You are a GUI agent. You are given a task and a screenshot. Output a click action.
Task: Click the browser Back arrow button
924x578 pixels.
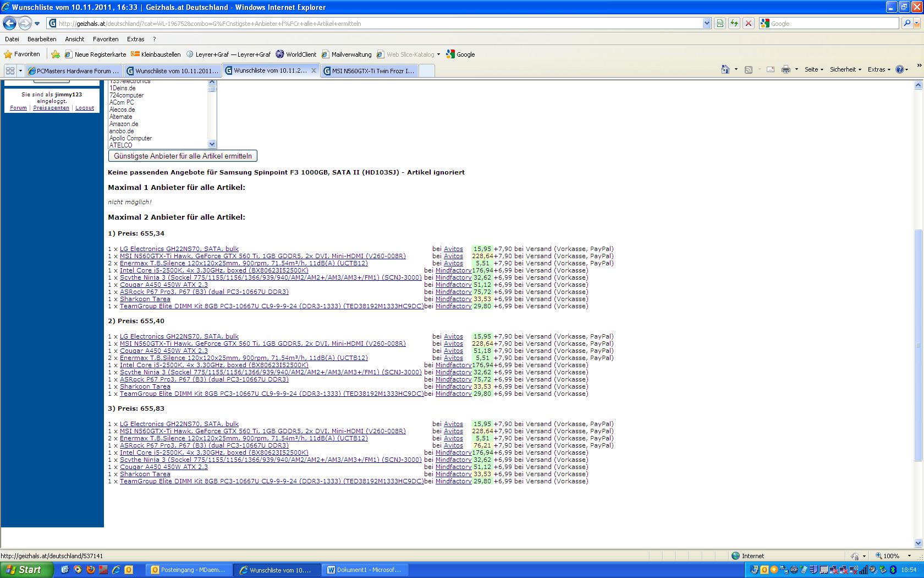[9, 23]
